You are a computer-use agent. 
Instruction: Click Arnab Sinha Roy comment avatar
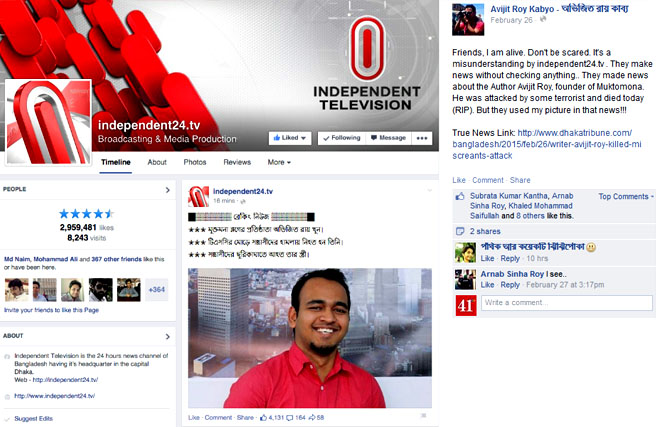pyautogui.click(x=465, y=279)
